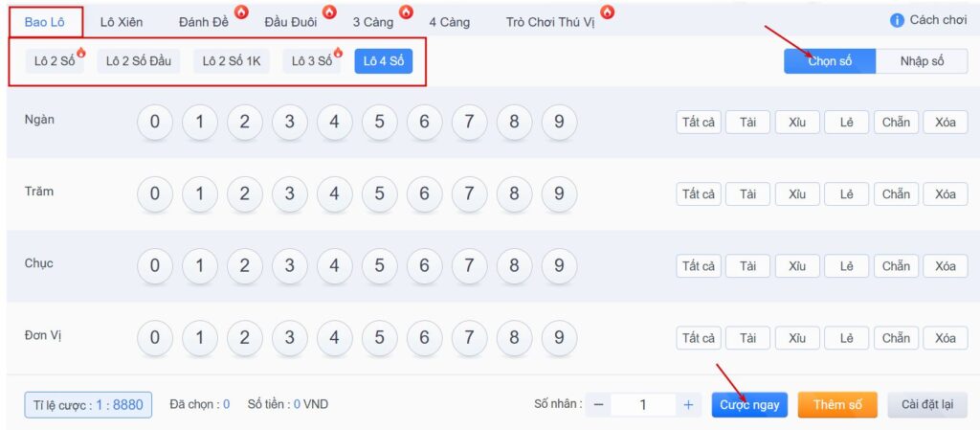Toggle number 0 in Đơn Vị row
This screenshot has height=430, width=980.
point(155,337)
